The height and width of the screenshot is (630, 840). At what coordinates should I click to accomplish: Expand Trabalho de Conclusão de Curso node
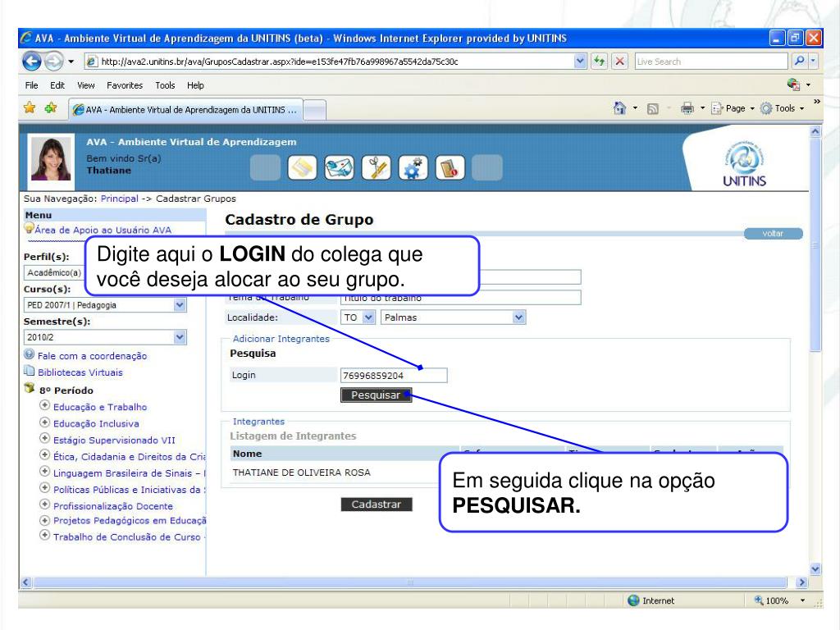[45, 536]
